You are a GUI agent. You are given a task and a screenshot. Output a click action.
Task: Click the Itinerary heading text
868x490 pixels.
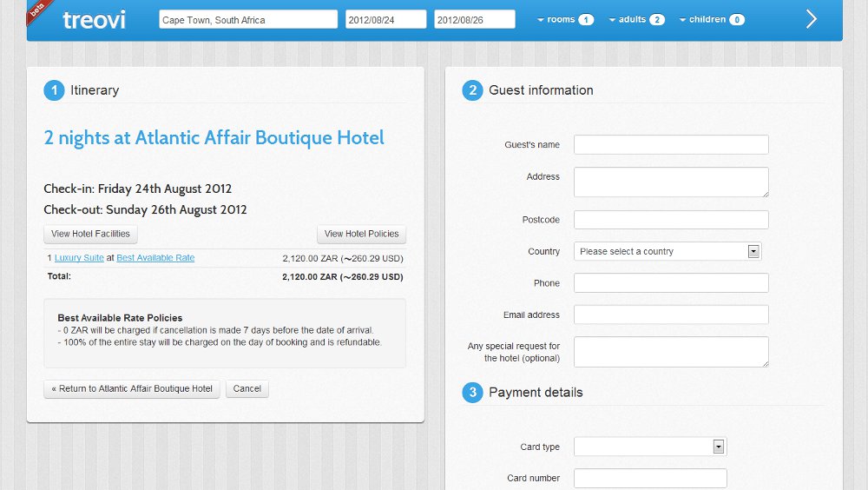coord(95,90)
